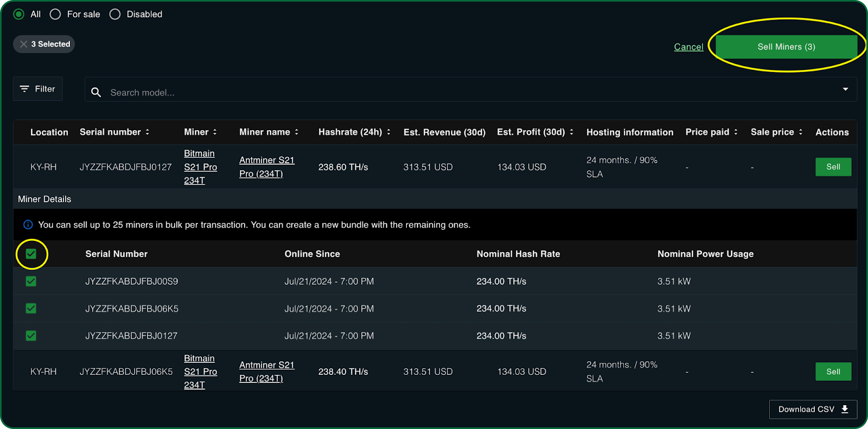Toggle the select-all checkbox in Miner Details header

point(31,254)
